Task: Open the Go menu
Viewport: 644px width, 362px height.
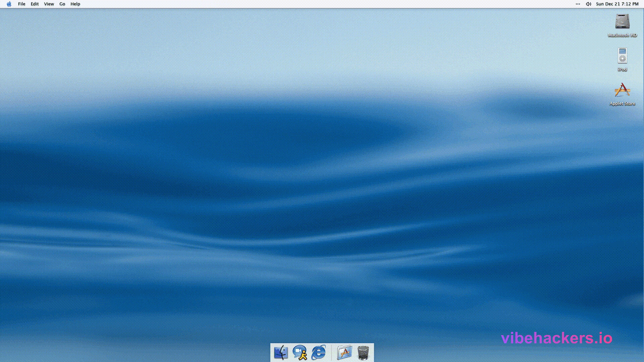Action: (x=62, y=4)
